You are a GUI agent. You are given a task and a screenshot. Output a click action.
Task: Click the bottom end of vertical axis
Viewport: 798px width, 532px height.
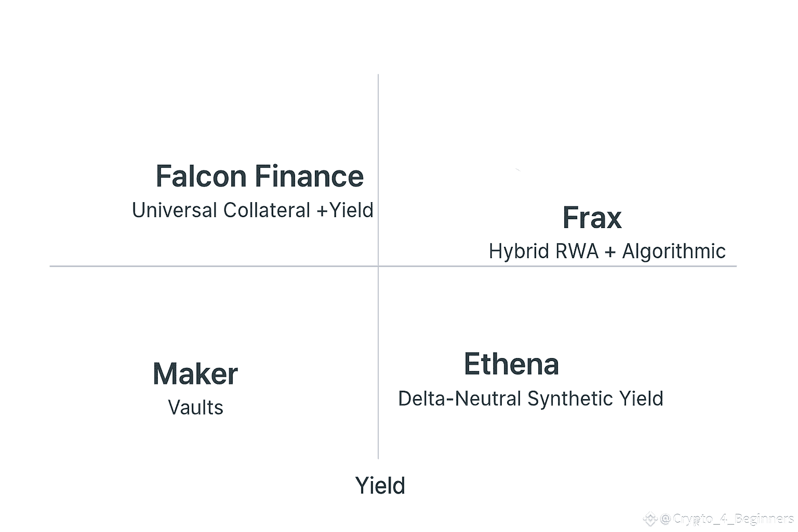pyautogui.click(x=378, y=457)
